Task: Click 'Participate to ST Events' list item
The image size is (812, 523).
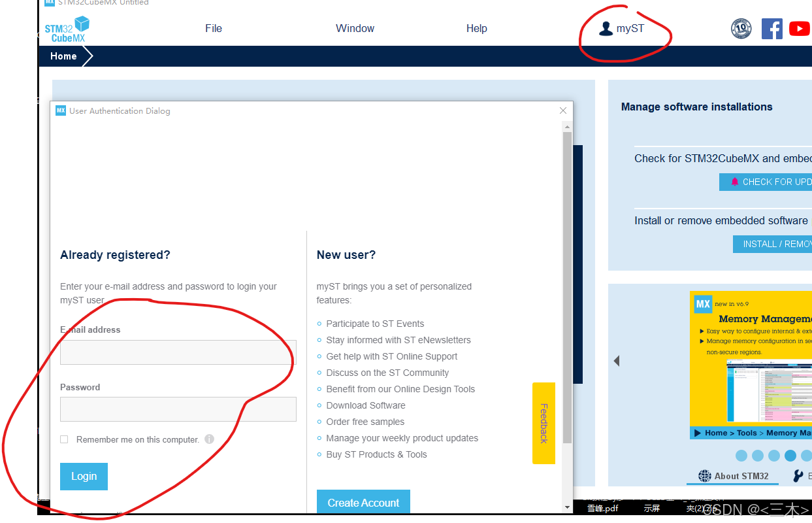Action: tap(375, 324)
